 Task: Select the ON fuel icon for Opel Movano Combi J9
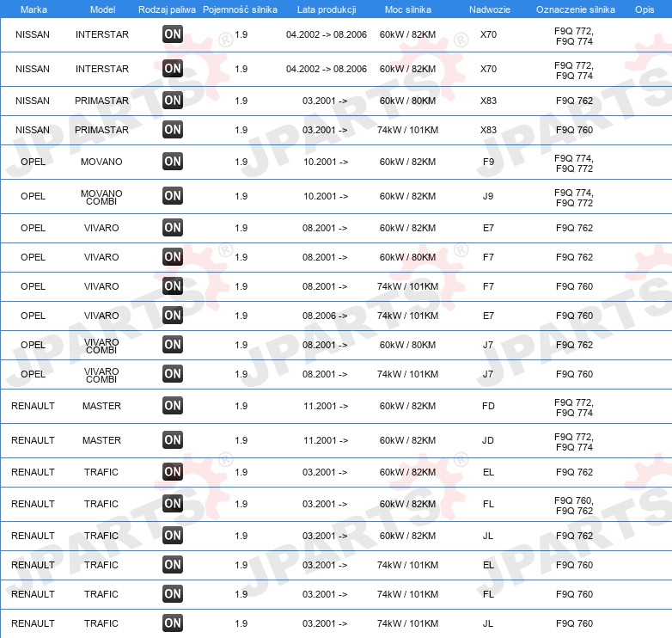(173, 195)
